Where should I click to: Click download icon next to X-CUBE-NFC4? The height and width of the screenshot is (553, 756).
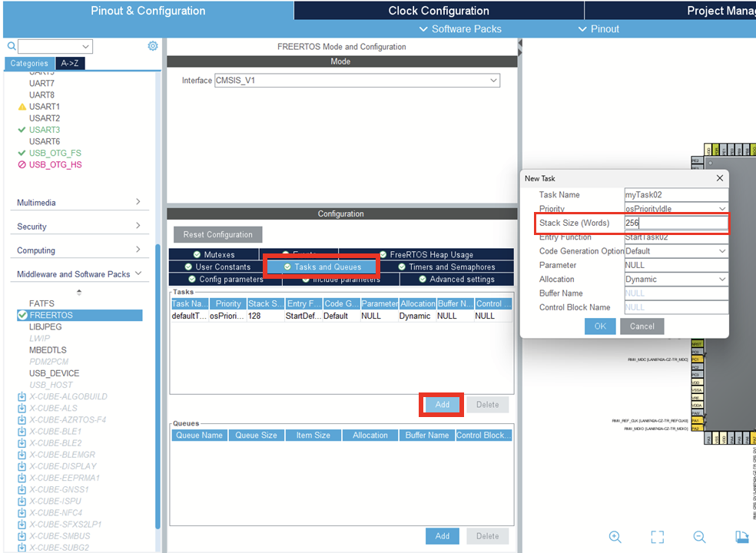(22, 512)
